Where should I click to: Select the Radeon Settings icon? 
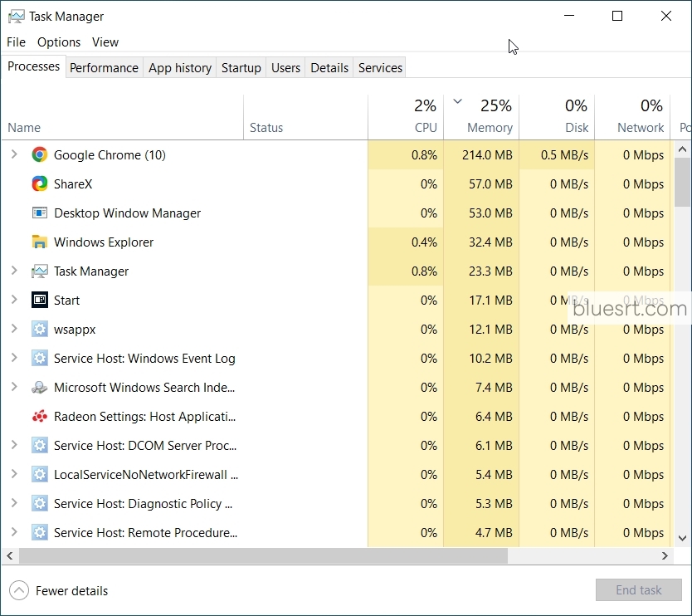coord(40,416)
